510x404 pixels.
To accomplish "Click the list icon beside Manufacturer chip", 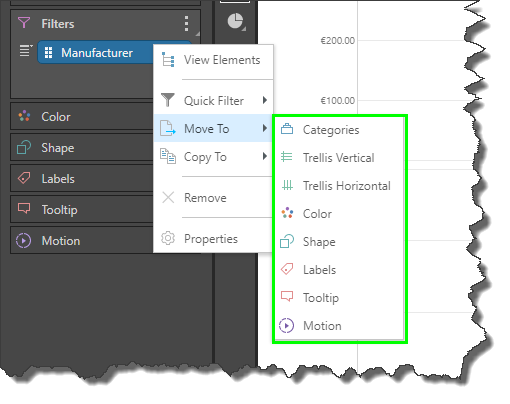I will point(26,51).
